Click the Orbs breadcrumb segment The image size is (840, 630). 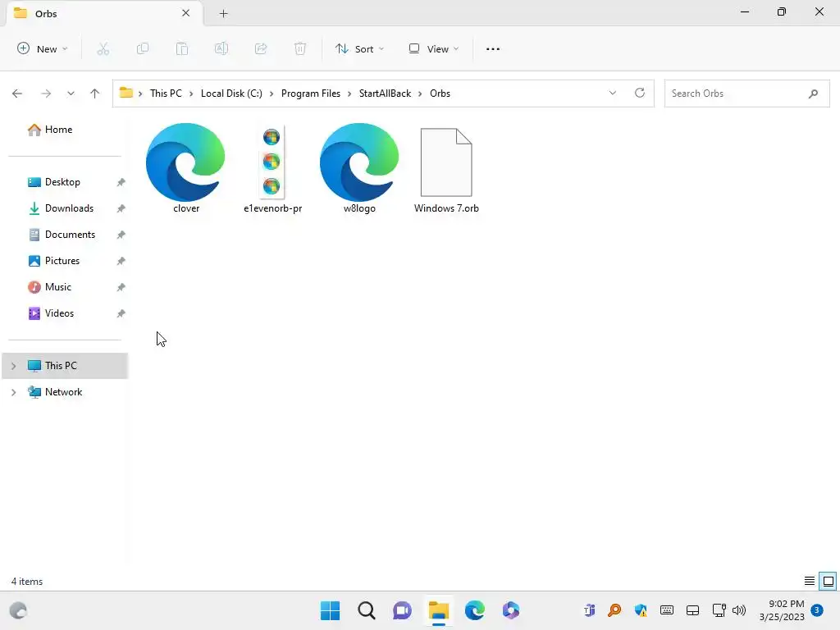[x=440, y=94]
